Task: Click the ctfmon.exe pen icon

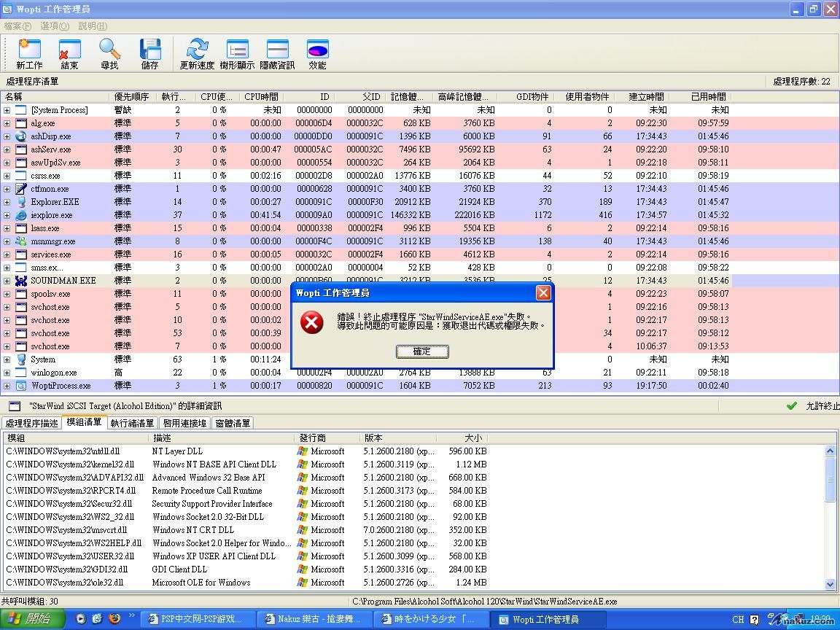Action: point(21,189)
